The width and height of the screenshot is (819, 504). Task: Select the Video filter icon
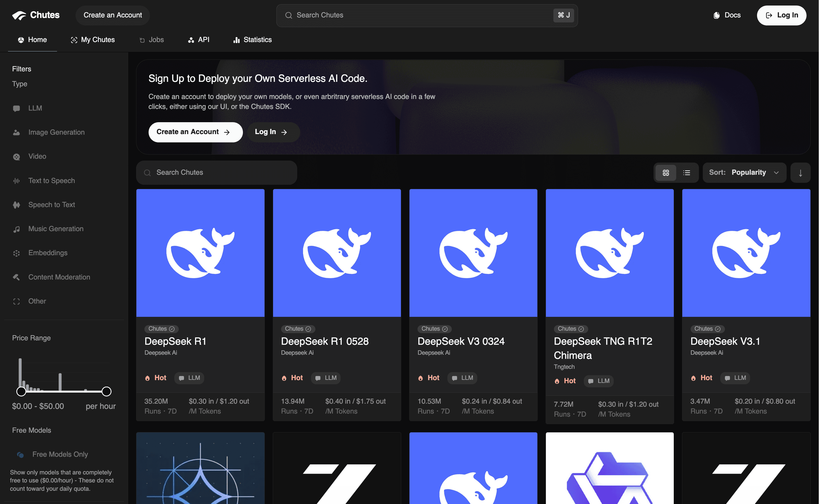click(x=16, y=157)
